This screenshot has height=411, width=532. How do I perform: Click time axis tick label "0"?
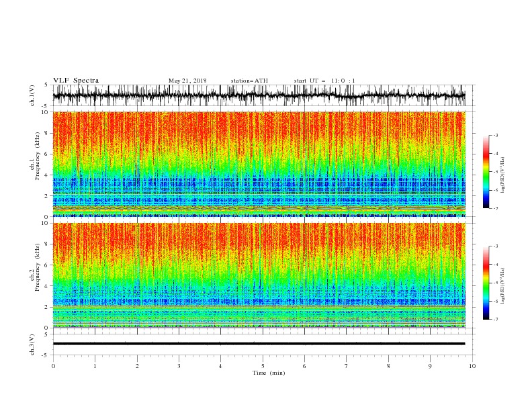[53, 366]
